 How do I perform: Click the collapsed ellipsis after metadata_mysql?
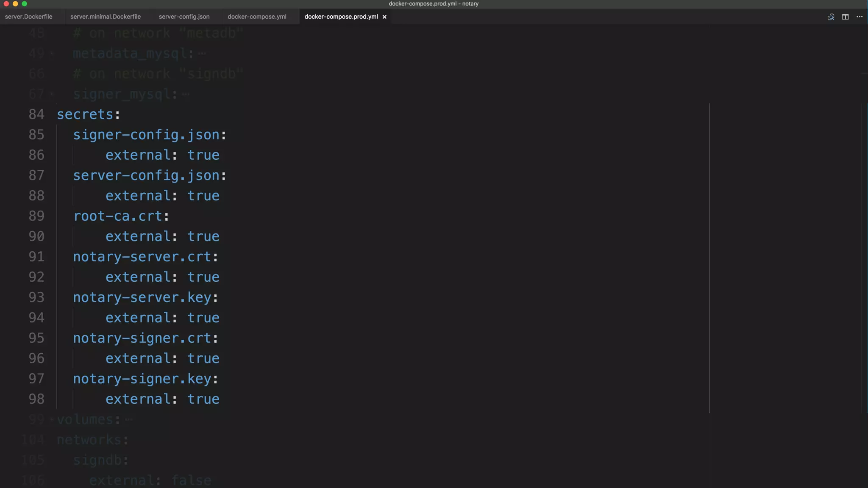coord(202,53)
